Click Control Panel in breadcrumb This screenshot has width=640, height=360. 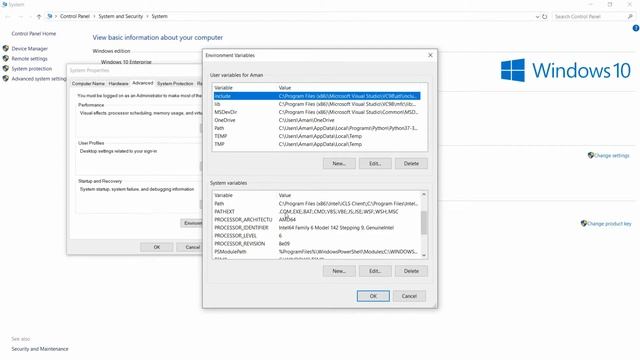tap(75, 16)
